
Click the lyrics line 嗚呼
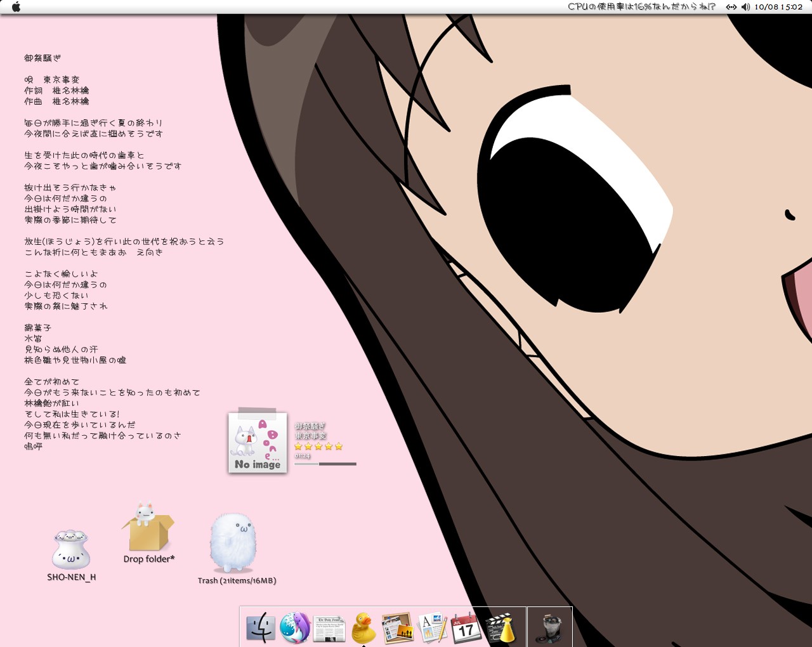(x=33, y=447)
